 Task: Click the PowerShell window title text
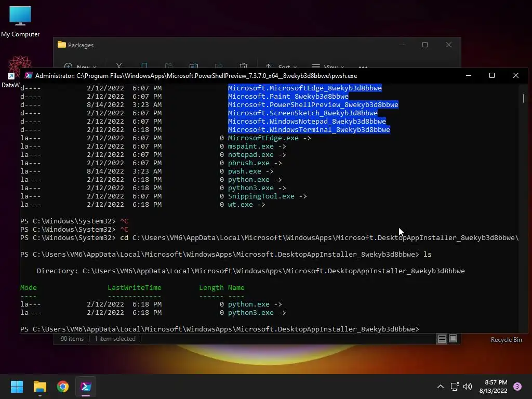pyautogui.click(x=196, y=76)
